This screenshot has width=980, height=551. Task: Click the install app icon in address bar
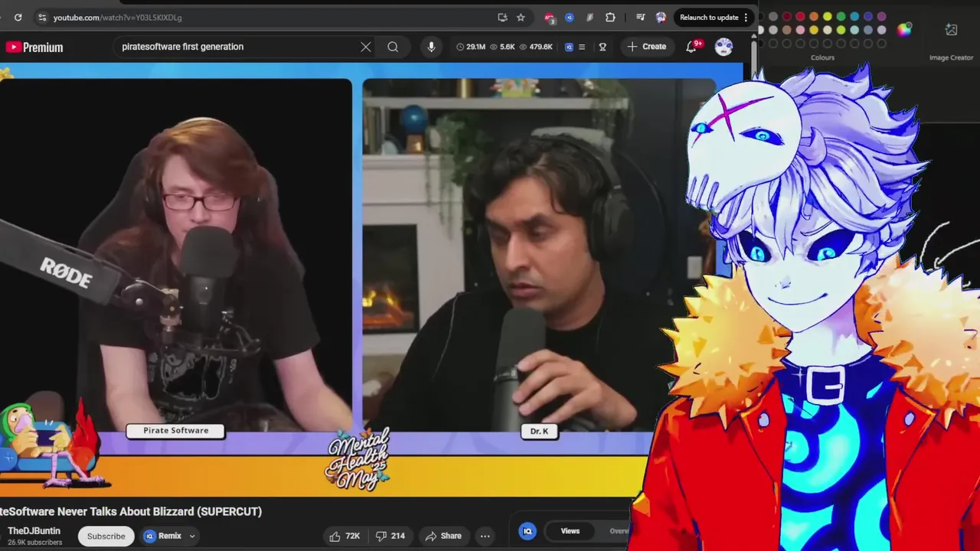(502, 17)
